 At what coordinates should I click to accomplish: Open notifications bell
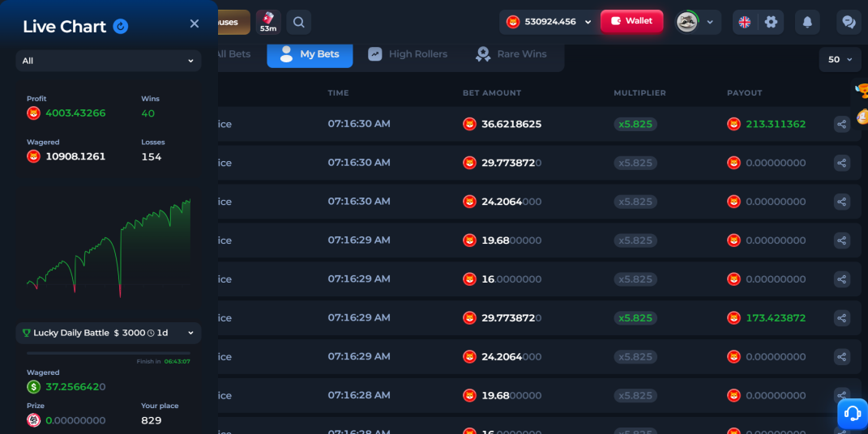(808, 22)
